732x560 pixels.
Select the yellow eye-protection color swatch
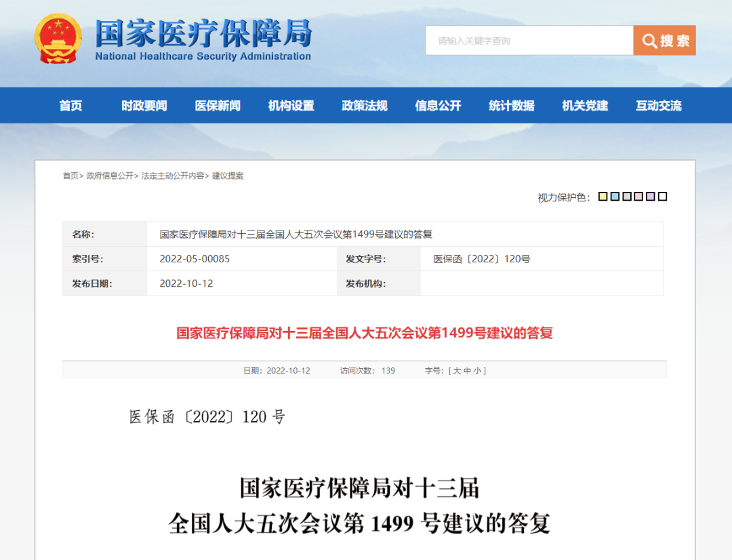(x=603, y=197)
